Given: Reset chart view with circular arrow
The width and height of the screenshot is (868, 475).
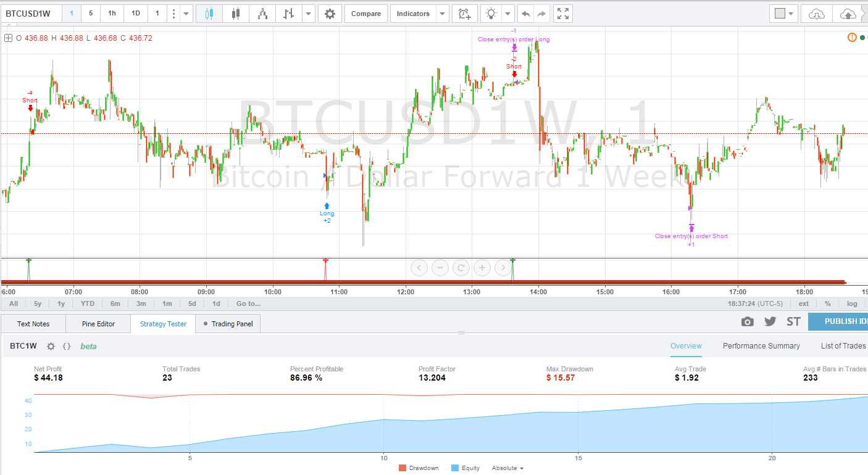Looking at the screenshot, I should click(461, 268).
